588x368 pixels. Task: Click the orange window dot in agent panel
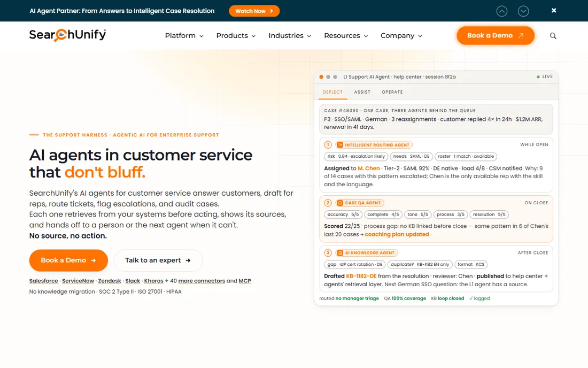321,77
